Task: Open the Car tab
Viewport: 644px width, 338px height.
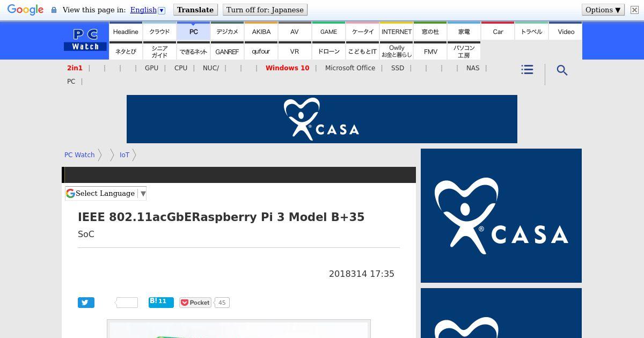Action: click(x=498, y=32)
